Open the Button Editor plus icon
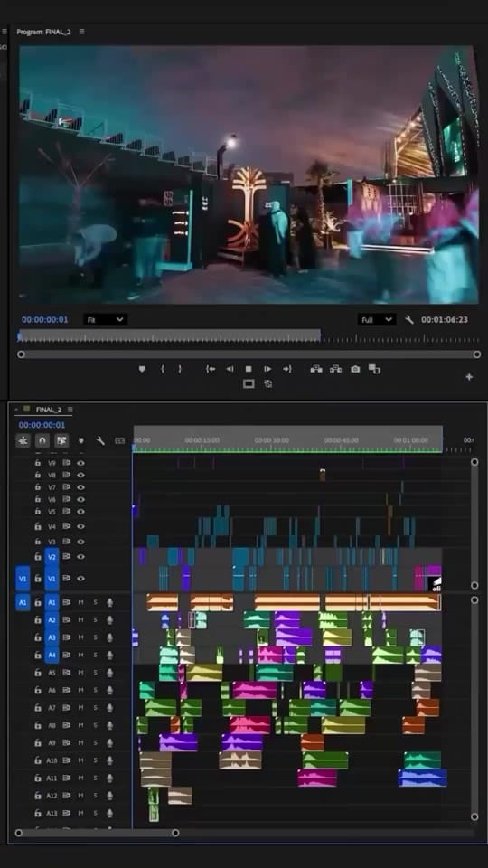The width and height of the screenshot is (488, 868). (x=469, y=376)
